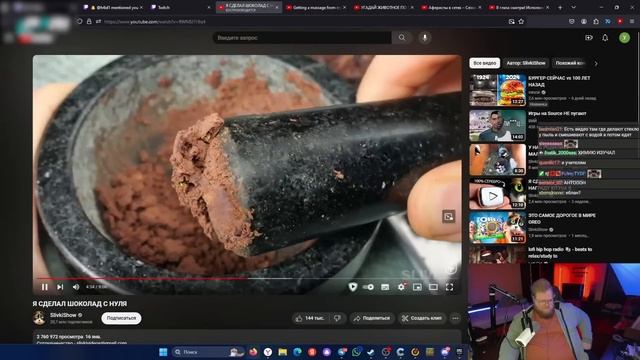Dislike the video
This screenshot has width=640, height=360.
338,318
